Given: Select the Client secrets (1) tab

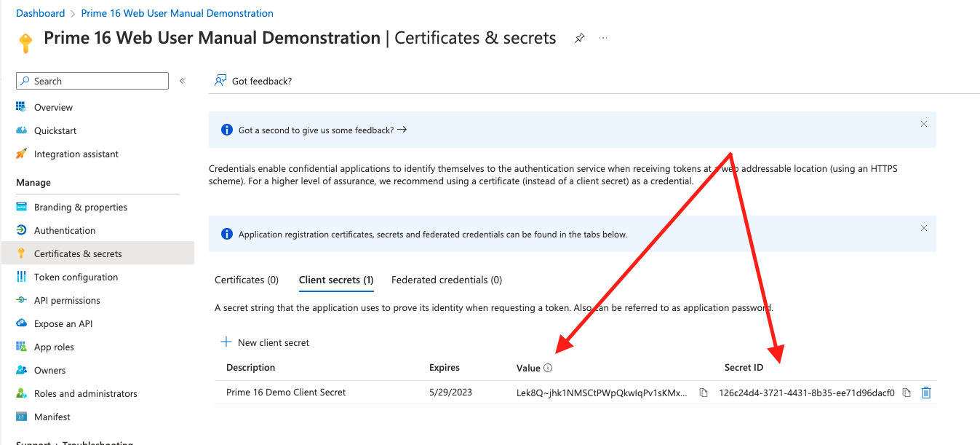Looking at the screenshot, I should click(x=336, y=280).
